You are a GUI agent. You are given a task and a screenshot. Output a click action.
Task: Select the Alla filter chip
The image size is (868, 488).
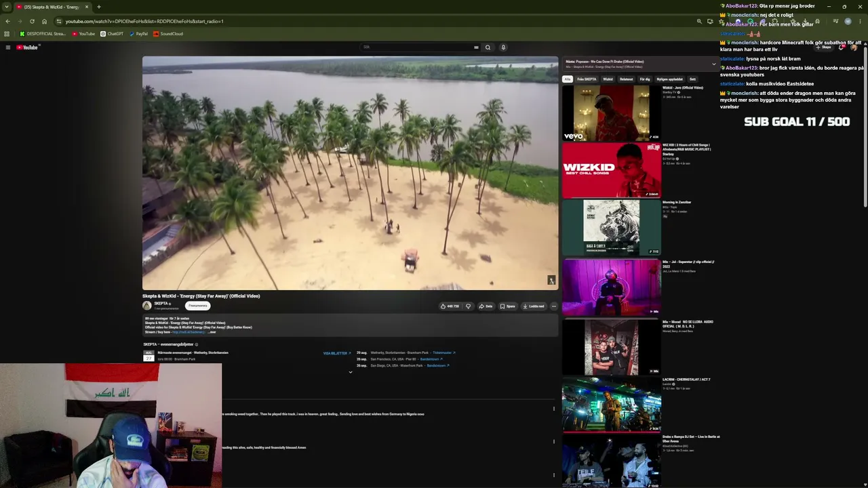point(568,79)
